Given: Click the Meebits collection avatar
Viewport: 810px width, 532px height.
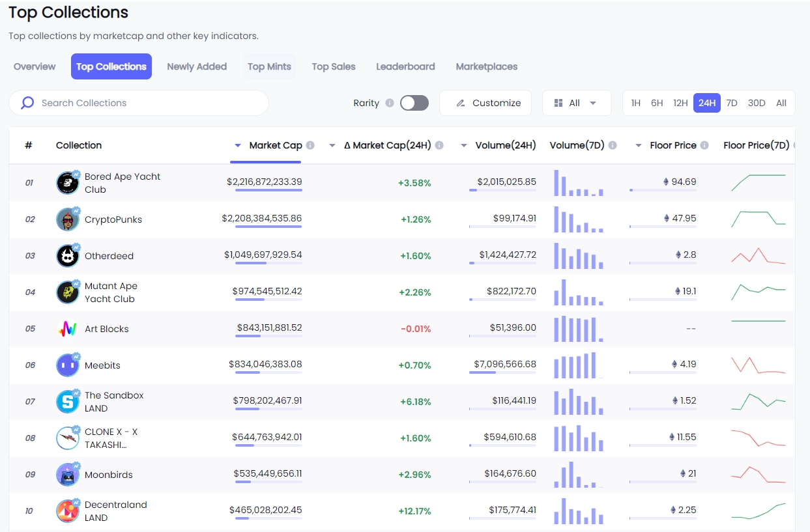Looking at the screenshot, I should tap(68, 365).
